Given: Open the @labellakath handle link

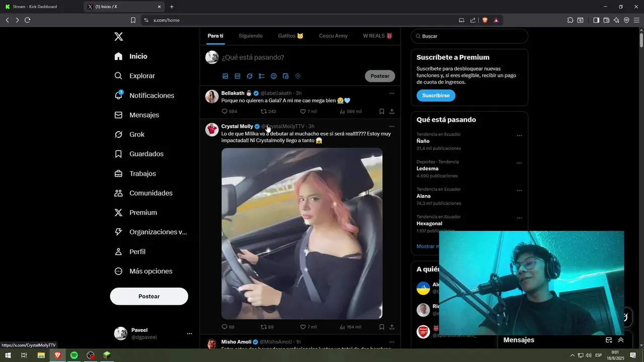Looking at the screenshot, I should 276,93.
